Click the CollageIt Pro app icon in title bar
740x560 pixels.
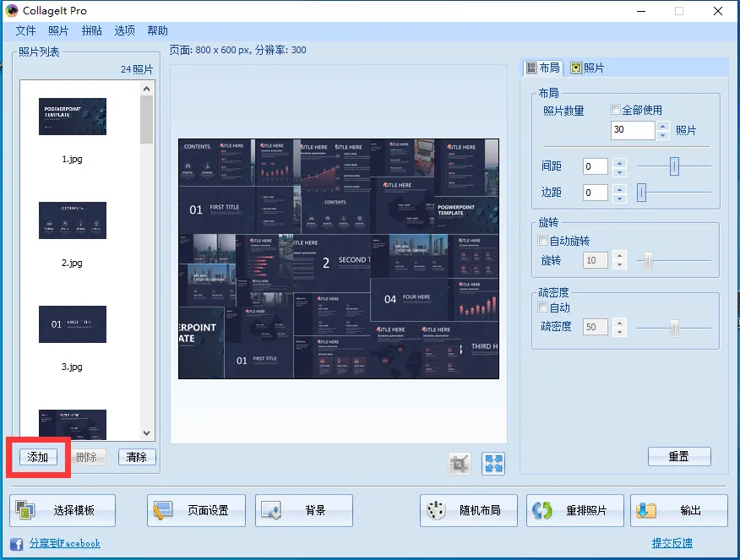click(11, 10)
